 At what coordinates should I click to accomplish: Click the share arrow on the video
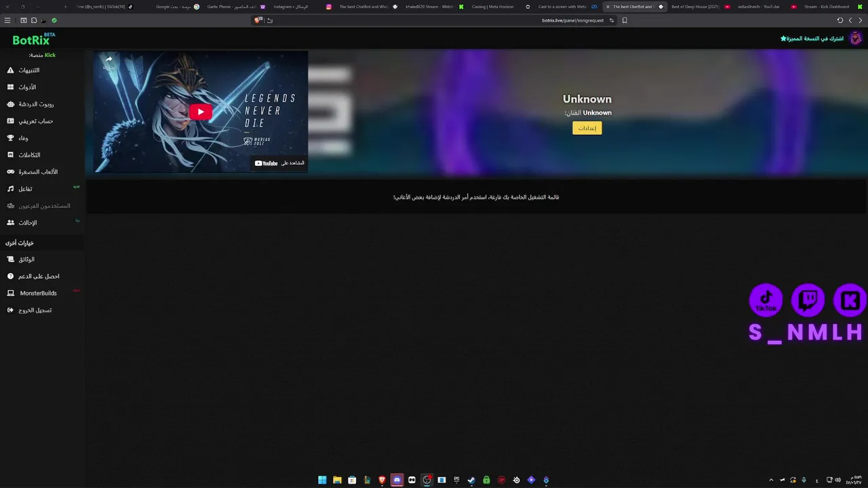click(x=108, y=61)
